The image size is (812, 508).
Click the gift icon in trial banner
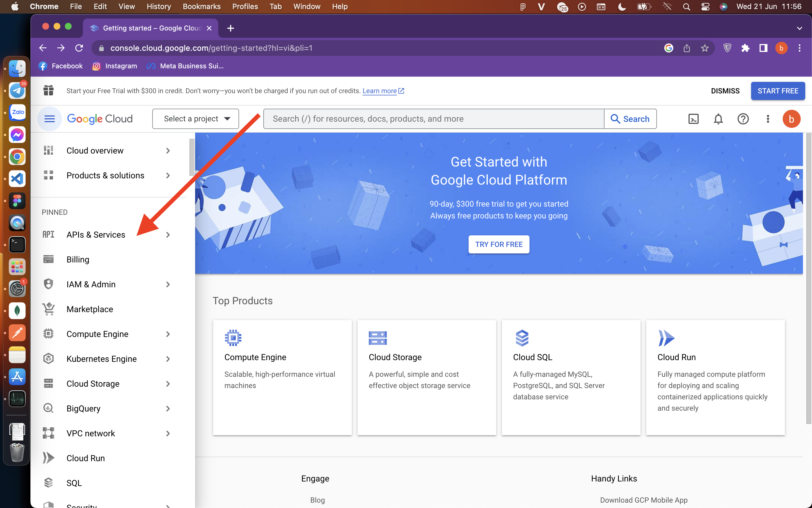(x=48, y=90)
